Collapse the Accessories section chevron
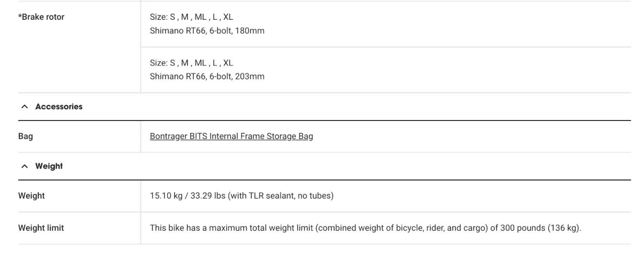 (24, 107)
